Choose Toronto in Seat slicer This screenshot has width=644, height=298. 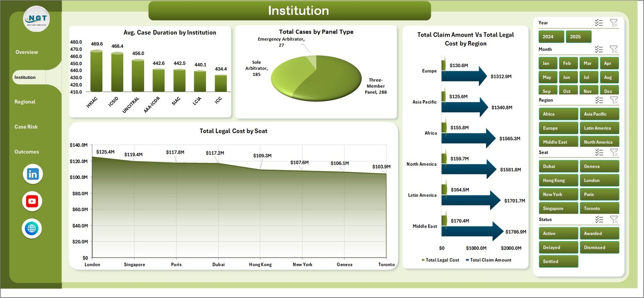pos(599,208)
